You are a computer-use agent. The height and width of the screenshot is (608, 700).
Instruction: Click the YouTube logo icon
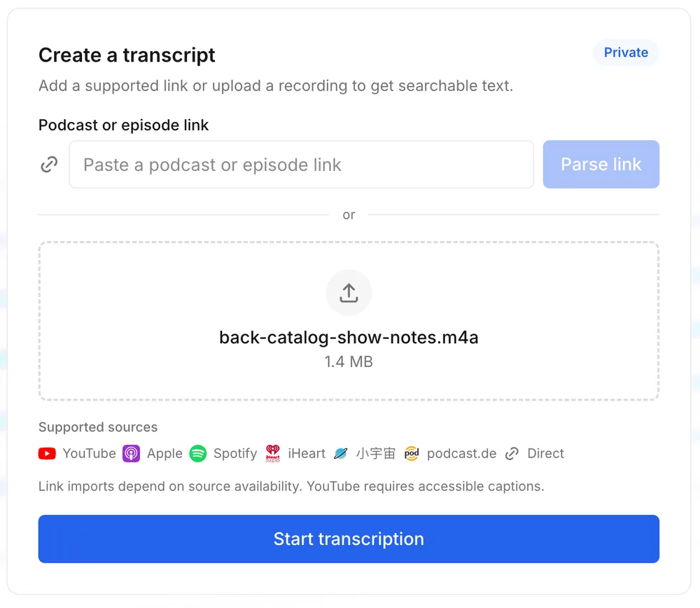click(x=47, y=453)
